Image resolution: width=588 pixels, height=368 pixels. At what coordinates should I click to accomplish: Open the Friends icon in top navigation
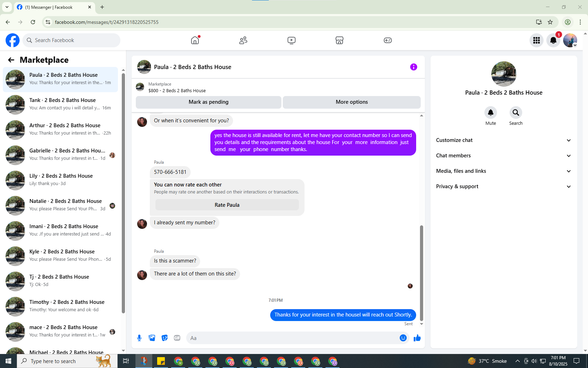click(243, 40)
